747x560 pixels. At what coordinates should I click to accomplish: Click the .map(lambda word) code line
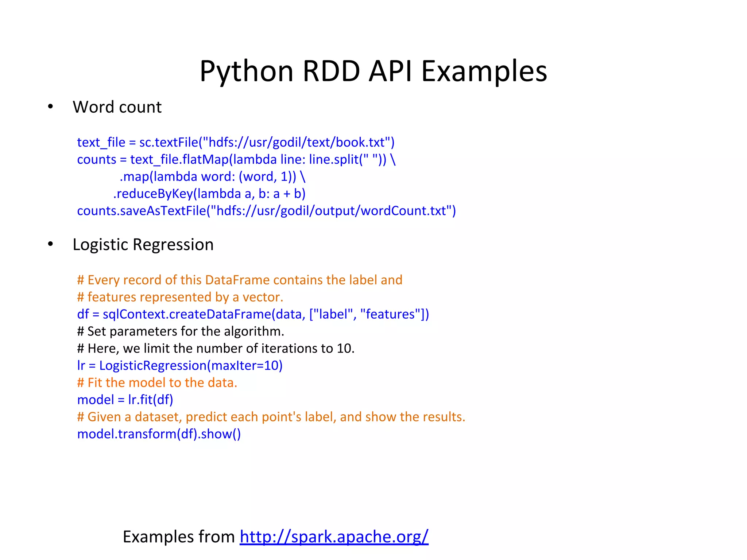point(212,176)
